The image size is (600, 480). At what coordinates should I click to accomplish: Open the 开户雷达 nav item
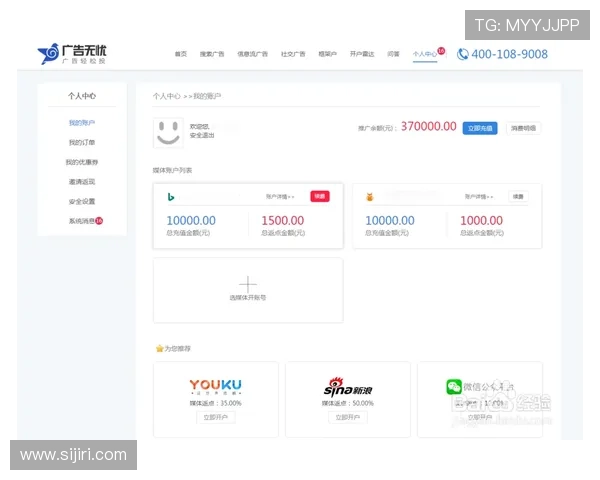point(362,54)
